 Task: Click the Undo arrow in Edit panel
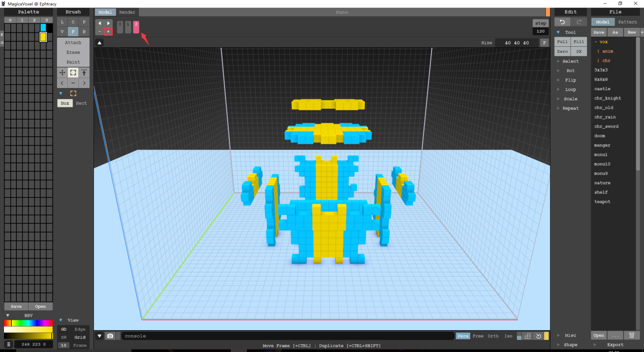(x=562, y=22)
